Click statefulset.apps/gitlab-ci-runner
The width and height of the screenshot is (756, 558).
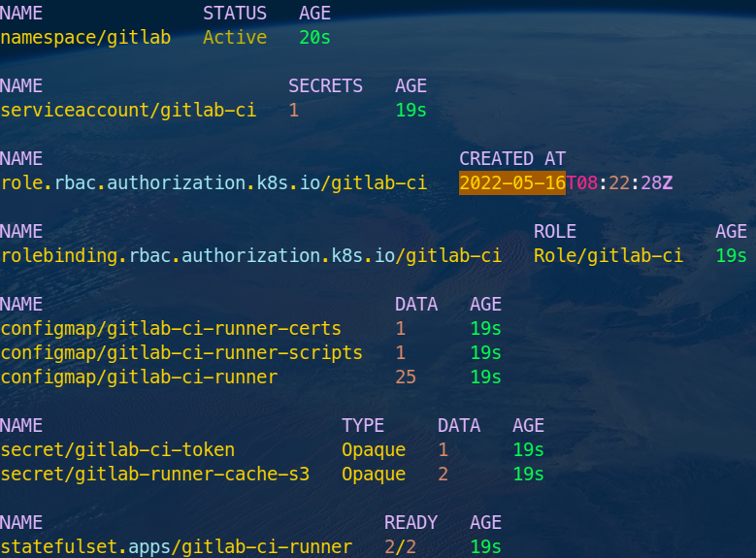[x=176, y=547]
